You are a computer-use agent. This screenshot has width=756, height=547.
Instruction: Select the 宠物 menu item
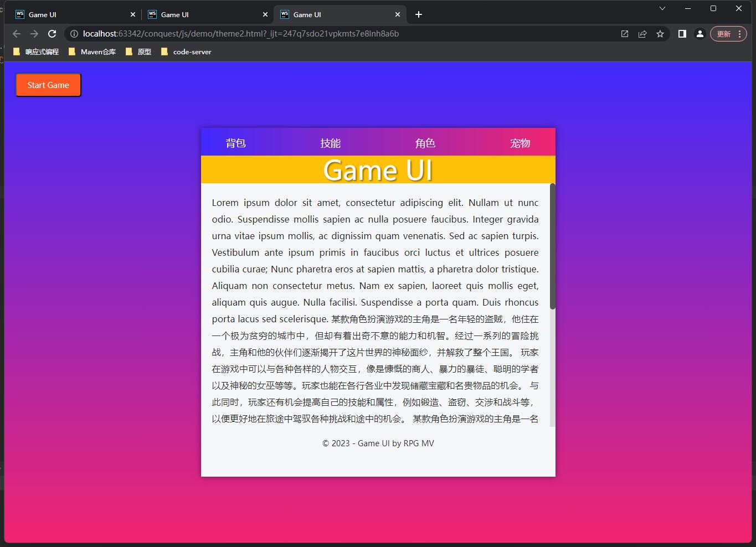click(520, 143)
